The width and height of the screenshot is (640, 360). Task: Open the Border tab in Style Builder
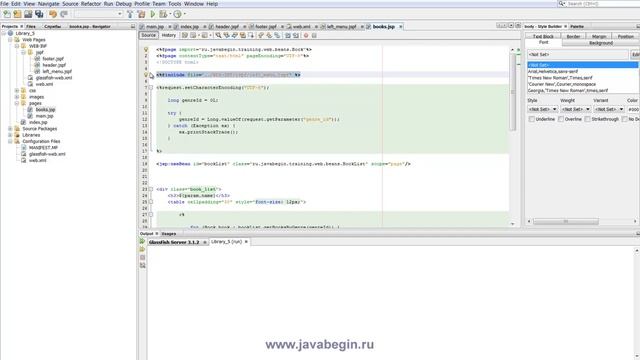(x=573, y=36)
